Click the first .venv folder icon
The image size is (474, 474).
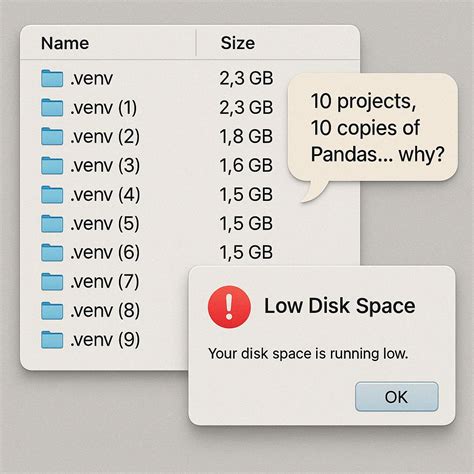pos(52,79)
